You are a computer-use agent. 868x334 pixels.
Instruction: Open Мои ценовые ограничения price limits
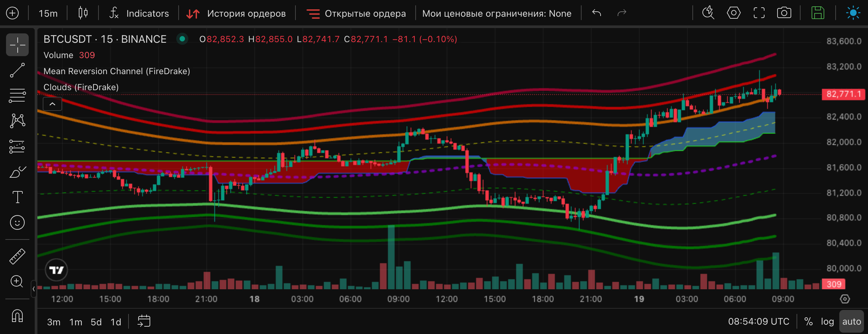click(x=497, y=13)
